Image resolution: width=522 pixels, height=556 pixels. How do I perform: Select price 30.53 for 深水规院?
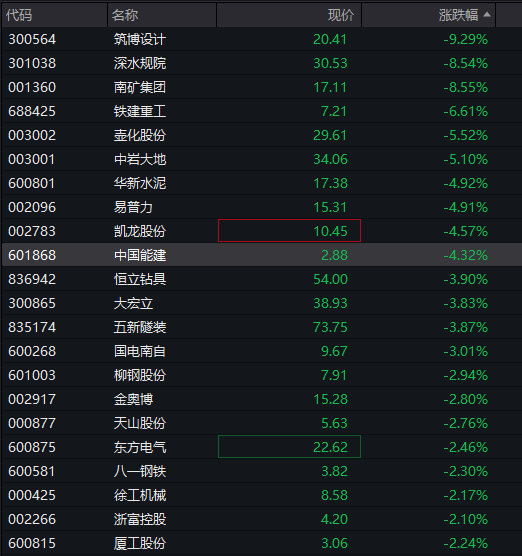click(330, 63)
